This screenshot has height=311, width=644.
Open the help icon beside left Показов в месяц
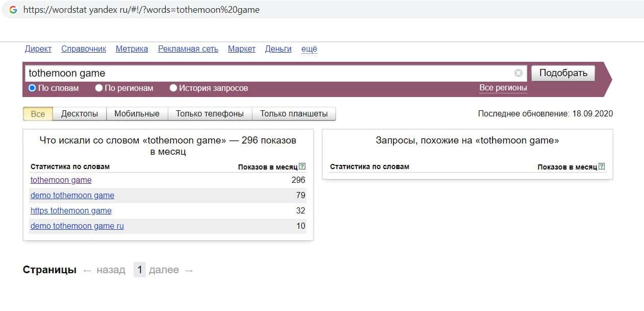[x=302, y=166]
